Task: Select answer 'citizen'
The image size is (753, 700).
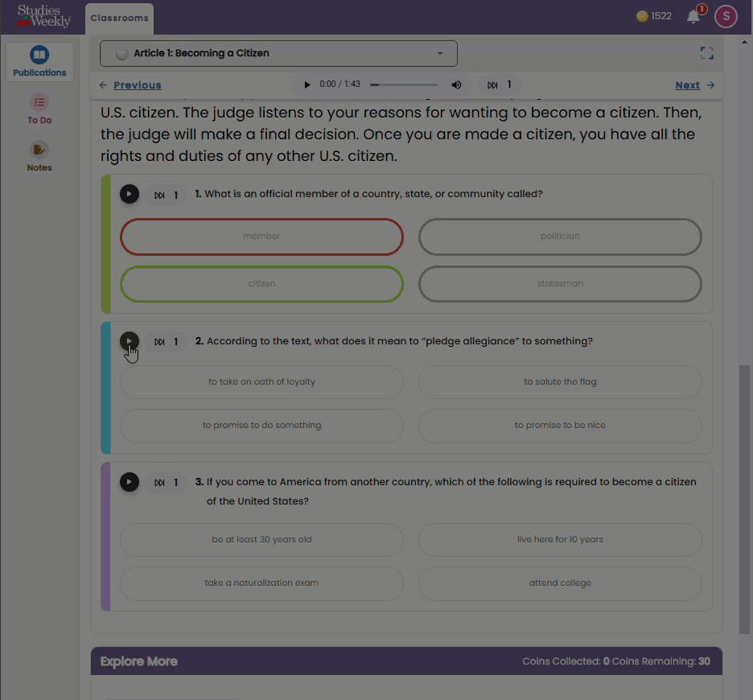Action: pyautogui.click(x=261, y=284)
